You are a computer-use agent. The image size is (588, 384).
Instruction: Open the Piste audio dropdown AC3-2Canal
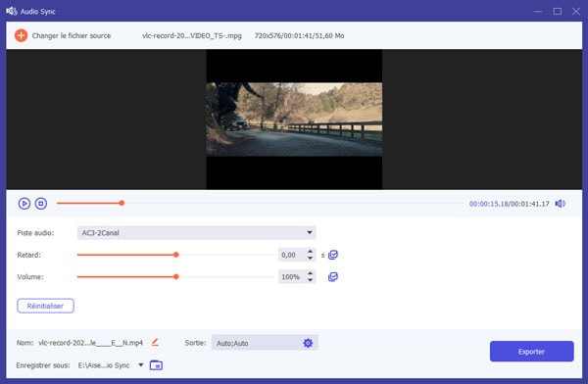point(197,232)
